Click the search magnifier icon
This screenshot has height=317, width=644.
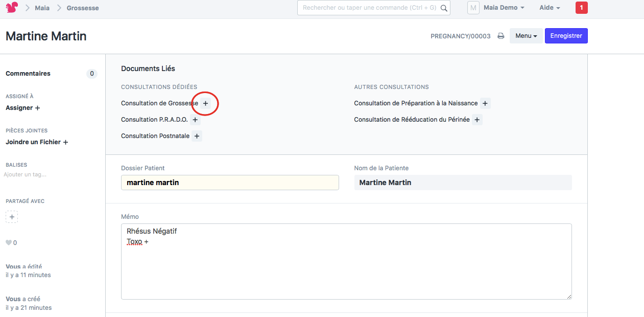point(444,8)
